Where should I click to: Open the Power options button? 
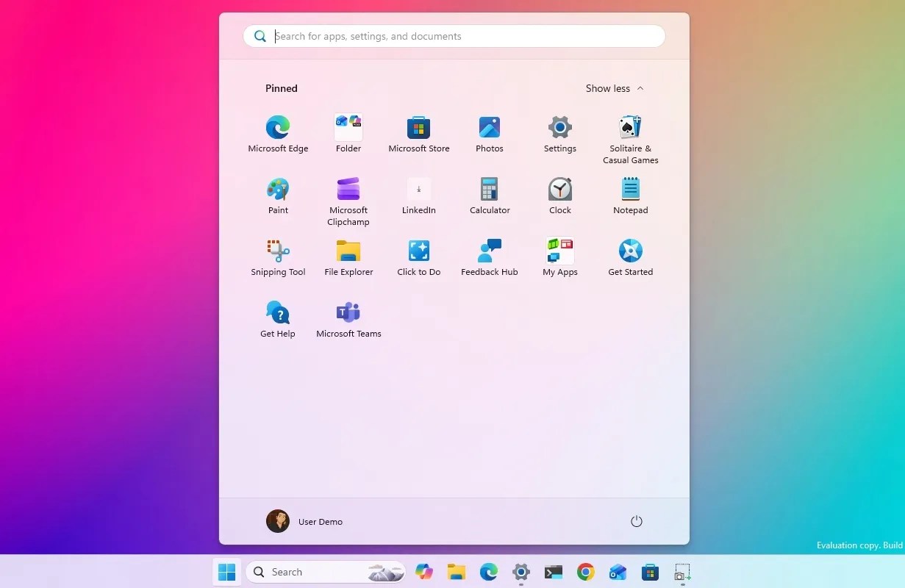[x=637, y=521]
